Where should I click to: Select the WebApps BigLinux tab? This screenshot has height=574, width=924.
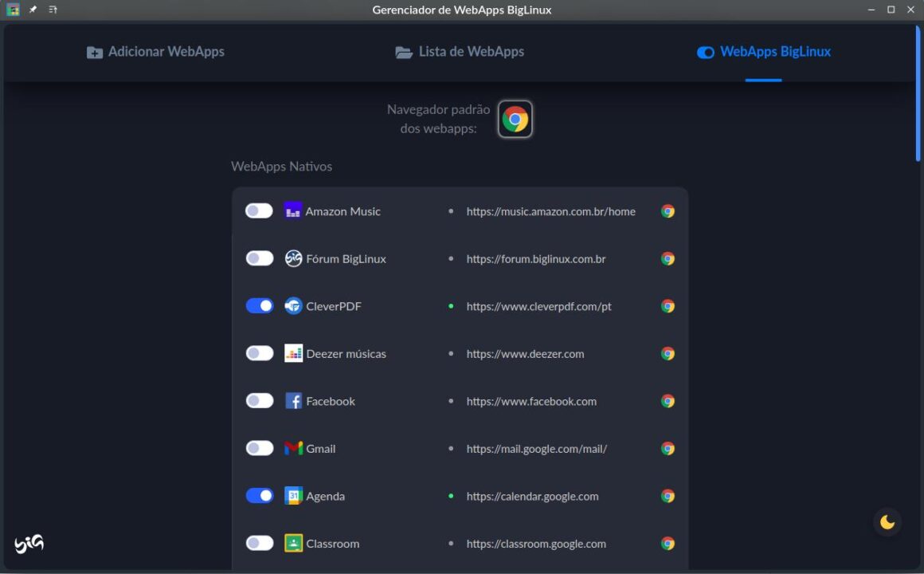763,52
